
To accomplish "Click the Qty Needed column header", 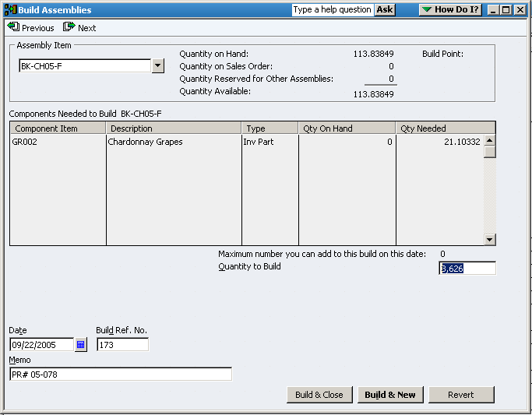I will pos(439,128).
